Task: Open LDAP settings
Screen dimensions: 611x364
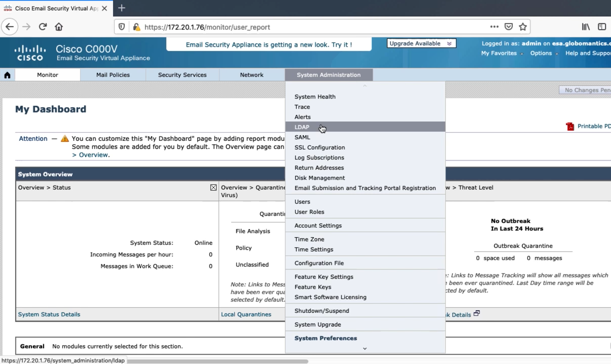Action: (x=365, y=127)
